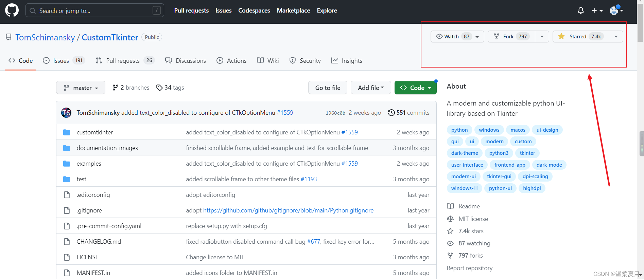
Task: Open the Add file dropdown
Action: [371, 88]
